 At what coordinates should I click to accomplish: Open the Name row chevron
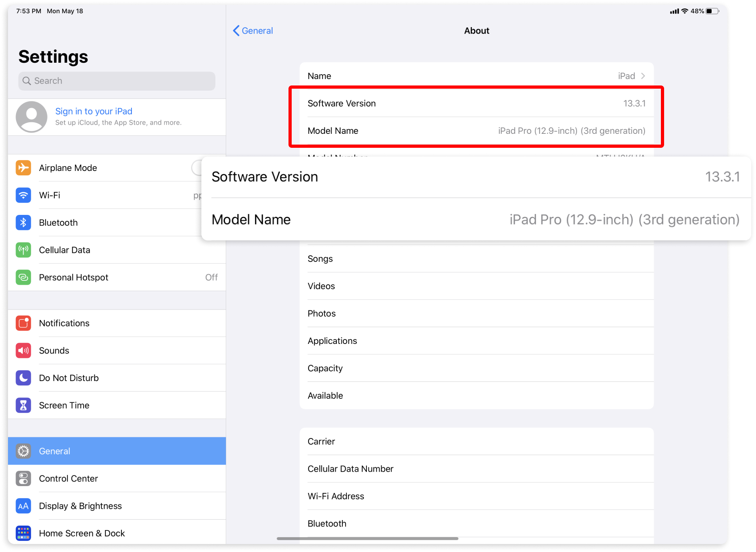coord(643,76)
